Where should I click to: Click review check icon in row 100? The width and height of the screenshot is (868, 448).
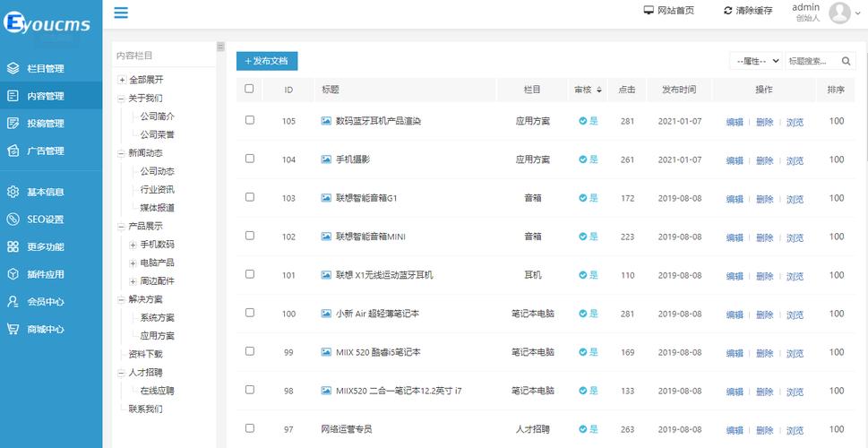(583, 314)
